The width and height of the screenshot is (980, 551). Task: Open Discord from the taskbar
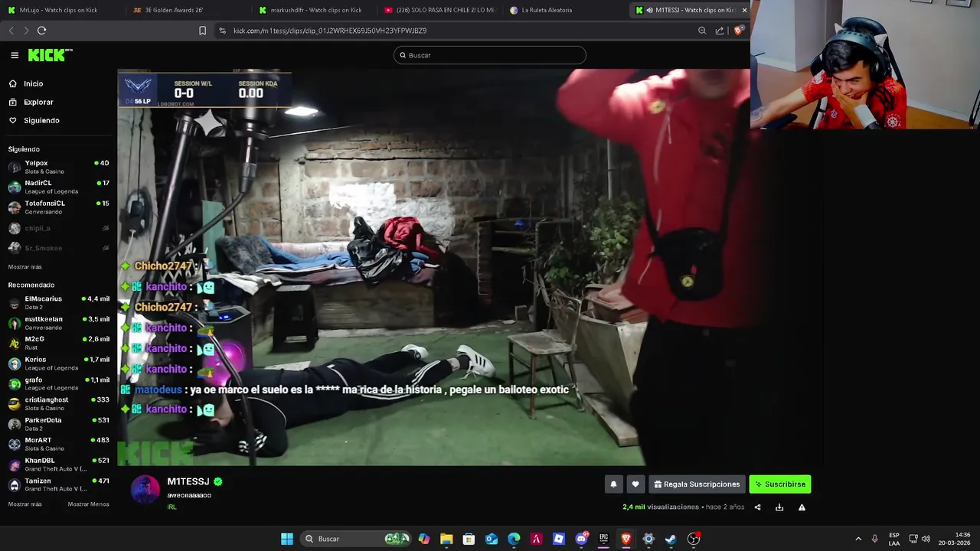(x=581, y=539)
